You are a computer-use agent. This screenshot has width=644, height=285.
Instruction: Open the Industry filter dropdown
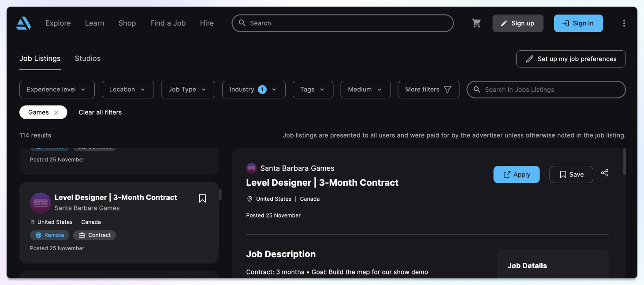253,90
